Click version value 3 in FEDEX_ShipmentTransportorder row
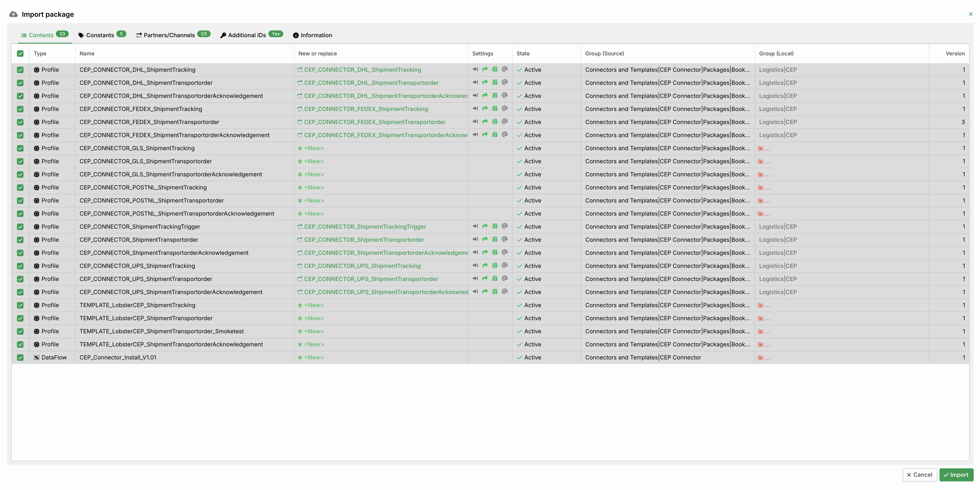The image size is (980, 490). click(963, 122)
